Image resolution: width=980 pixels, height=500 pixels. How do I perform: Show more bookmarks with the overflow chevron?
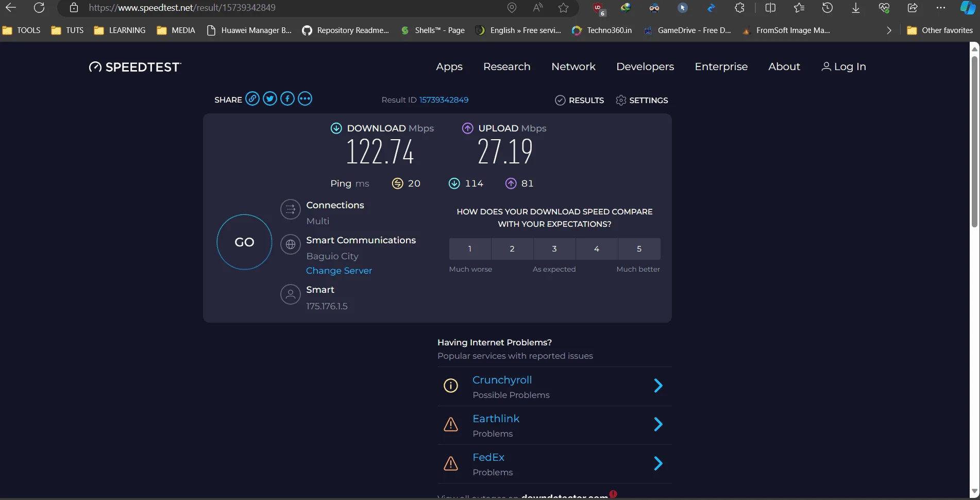point(889,30)
